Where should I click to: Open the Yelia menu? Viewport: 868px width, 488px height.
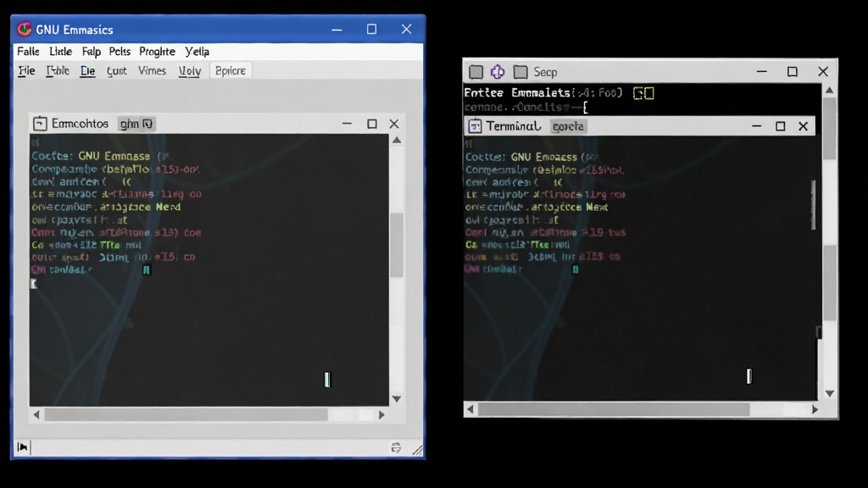click(x=197, y=52)
